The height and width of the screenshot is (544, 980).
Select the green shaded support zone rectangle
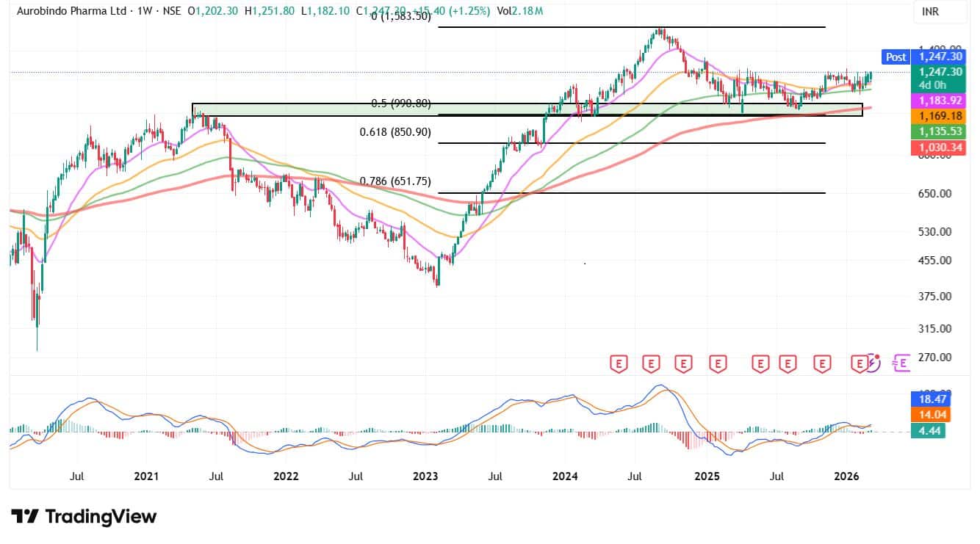tap(527, 109)
